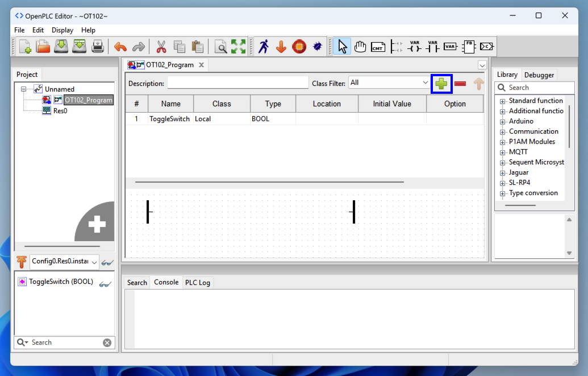
Task: Close the OT102_Program editor tab
Action: pos(201,65)
